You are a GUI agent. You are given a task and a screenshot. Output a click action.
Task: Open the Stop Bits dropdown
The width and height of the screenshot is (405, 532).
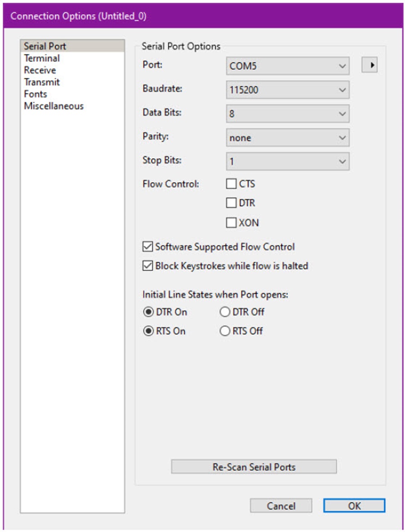[x=288, y=161]
